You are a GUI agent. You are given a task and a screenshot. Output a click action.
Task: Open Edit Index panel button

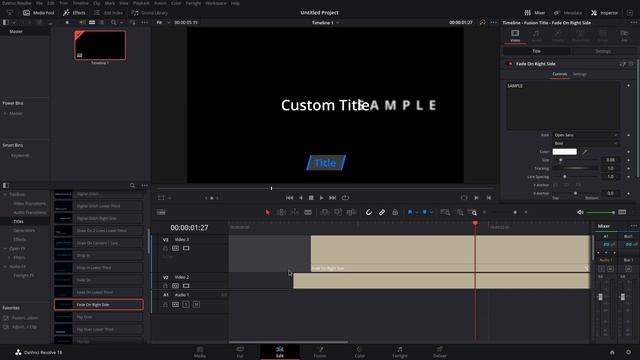click(108, 13)
